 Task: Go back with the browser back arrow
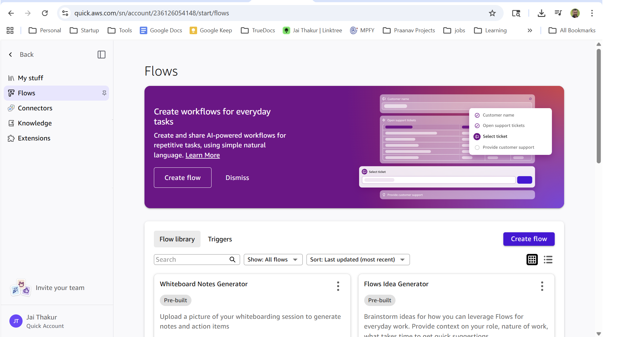point(11,13)
